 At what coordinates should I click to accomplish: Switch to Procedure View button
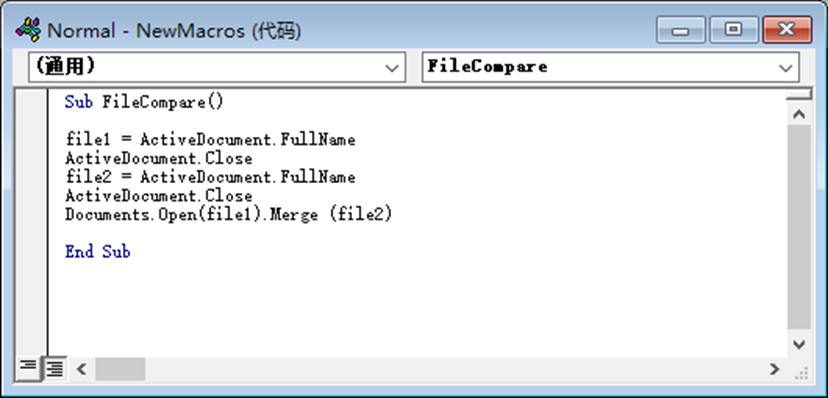(28, 368)
